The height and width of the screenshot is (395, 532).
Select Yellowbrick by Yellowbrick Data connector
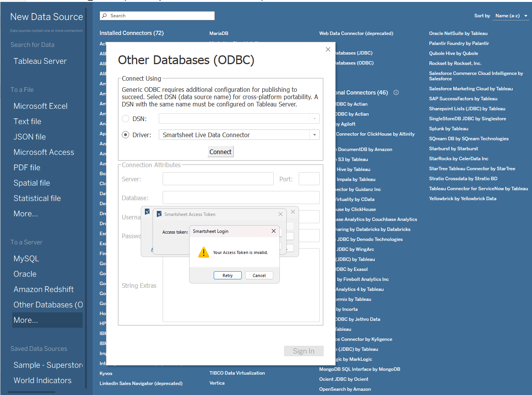coord(462,199)
